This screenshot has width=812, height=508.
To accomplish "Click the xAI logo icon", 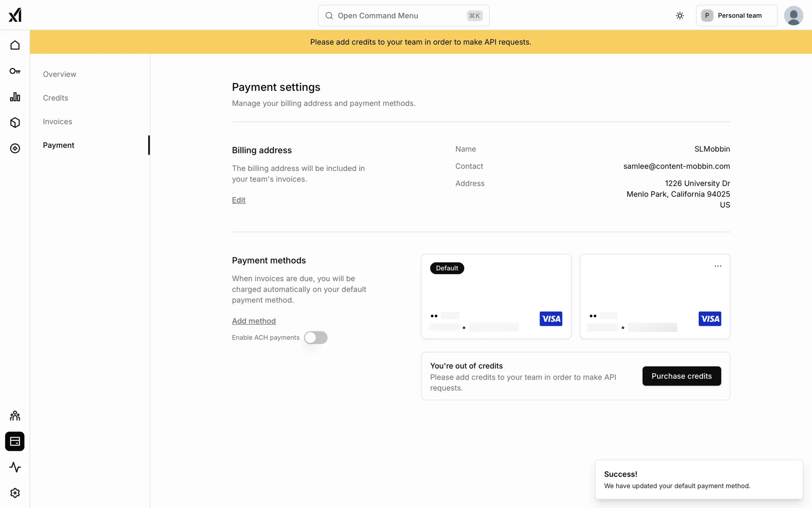I will [15, 15].
